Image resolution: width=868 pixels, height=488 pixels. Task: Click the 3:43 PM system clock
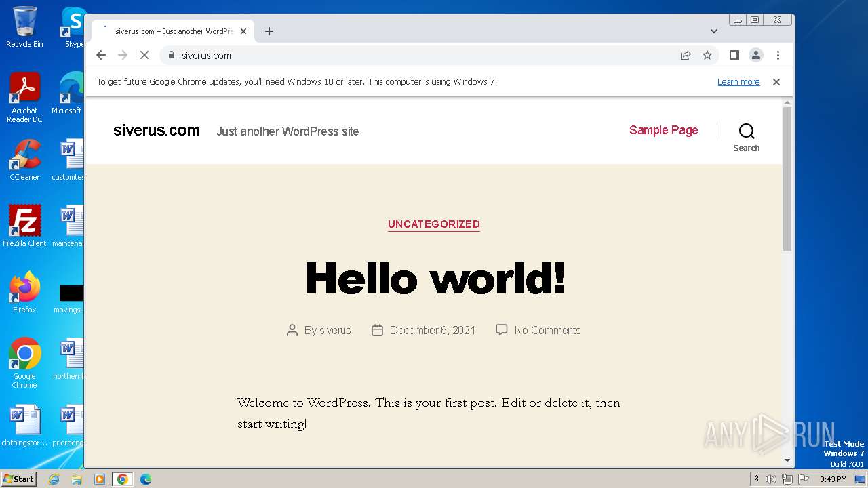coord(833,479)
